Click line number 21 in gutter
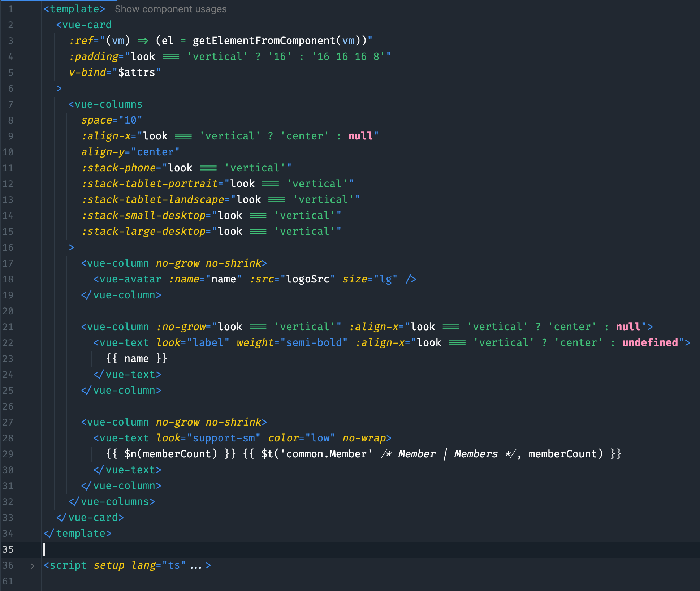This screenshot has height=591, width=700. tap(8, 327)
